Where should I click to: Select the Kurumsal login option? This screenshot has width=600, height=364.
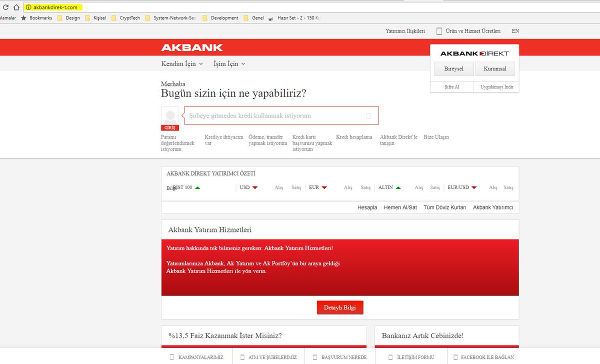point(494,68)
